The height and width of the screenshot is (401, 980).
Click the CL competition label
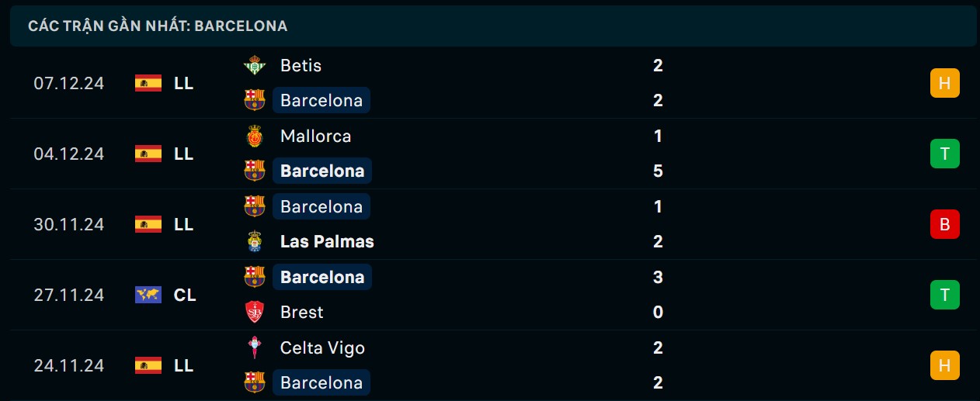coord(185,295)
